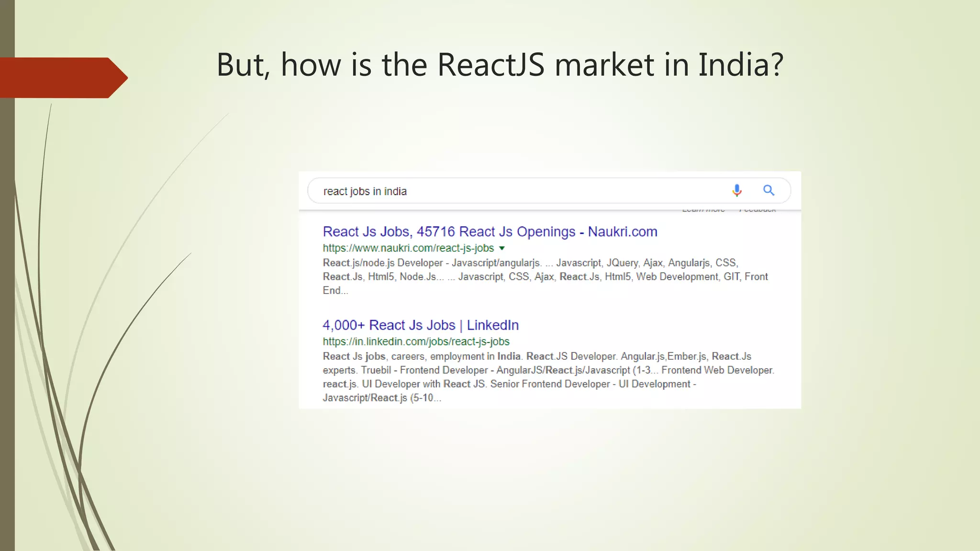980x551 pixels.
Task: Click the blue magnifying glass search icon
Action: 768,190
